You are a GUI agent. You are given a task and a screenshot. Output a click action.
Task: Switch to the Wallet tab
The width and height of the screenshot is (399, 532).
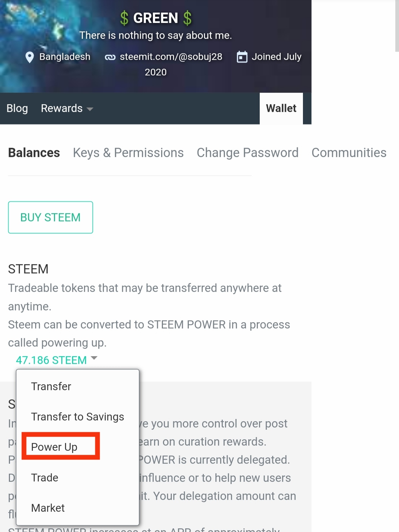coord(281,108)
